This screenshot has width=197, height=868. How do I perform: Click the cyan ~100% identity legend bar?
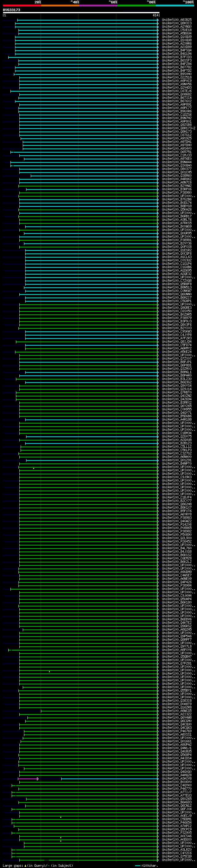coord(175,6)
